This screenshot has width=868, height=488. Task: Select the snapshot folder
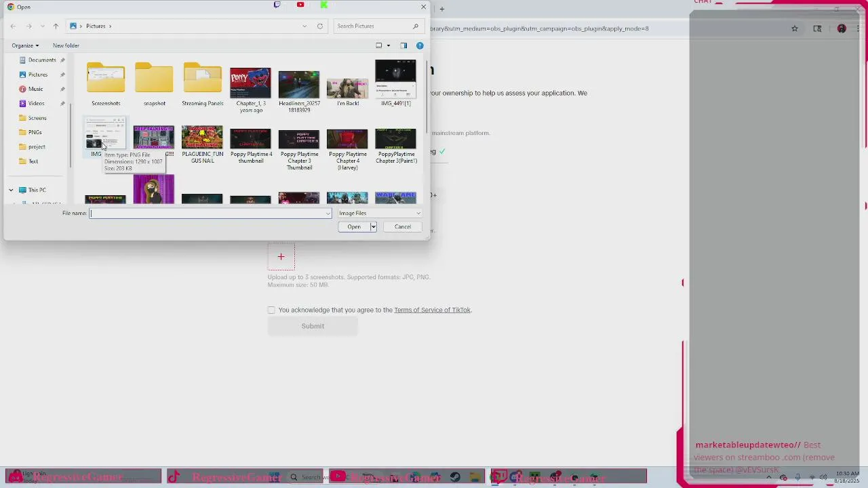pos(154,84)
